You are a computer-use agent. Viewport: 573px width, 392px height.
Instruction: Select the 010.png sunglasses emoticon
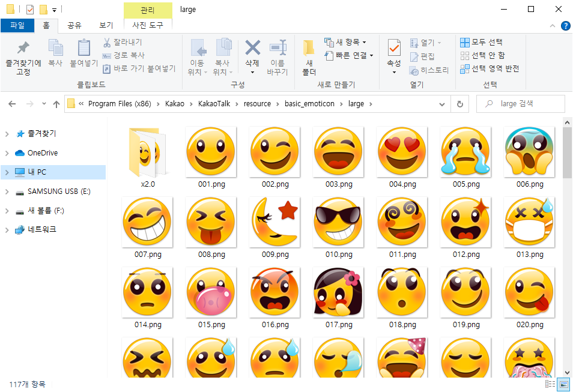coord(339,228)
